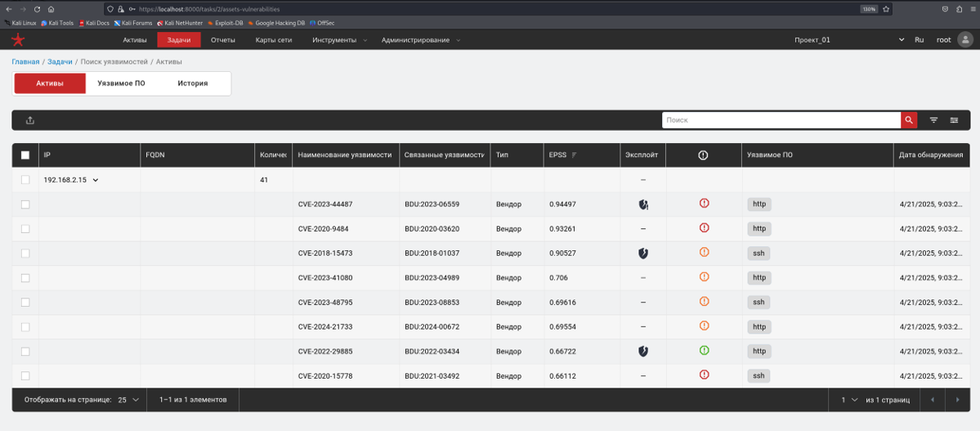Screen dimensions: 980x431
Task: Click the red search magnifier button
Action: [909, 120]
